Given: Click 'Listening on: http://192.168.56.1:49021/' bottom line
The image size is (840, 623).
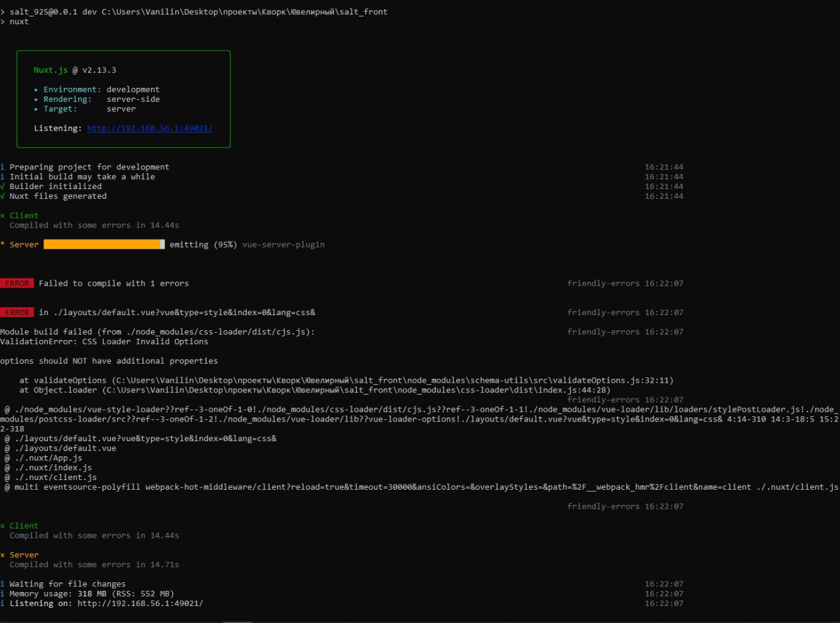Looking at the screenshot, I should 102,603.
